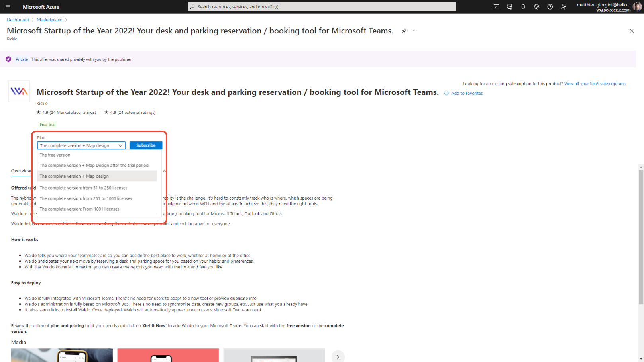
Task: Pin this offer to the dashboard
Action: pyautogui.click(x=404, y=31)
